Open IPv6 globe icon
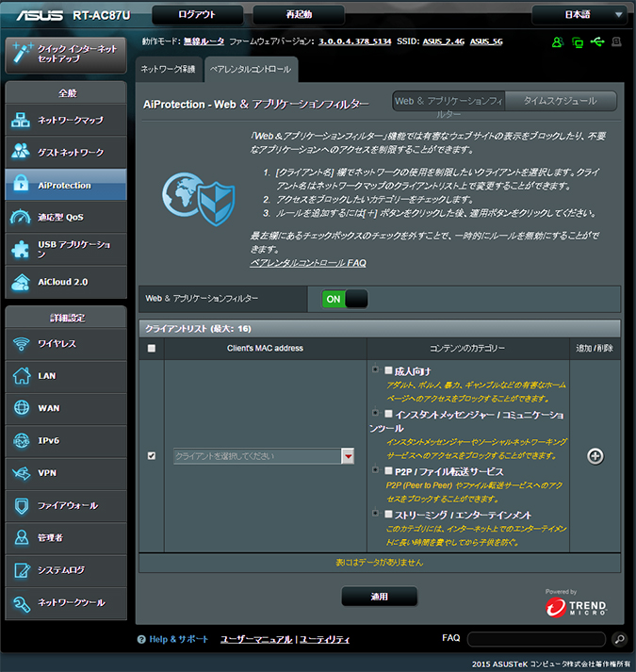The image size is (636, 672). 21,440
